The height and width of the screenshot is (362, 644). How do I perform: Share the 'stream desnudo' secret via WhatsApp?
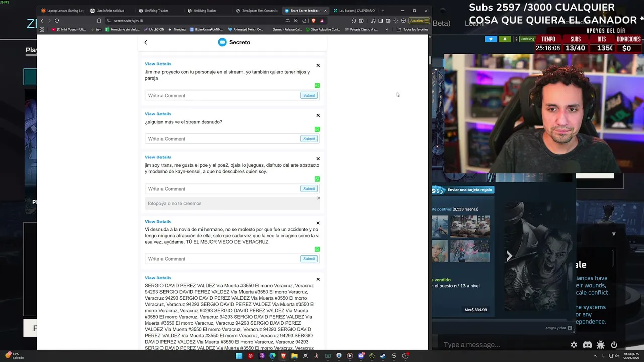(317, 129)
